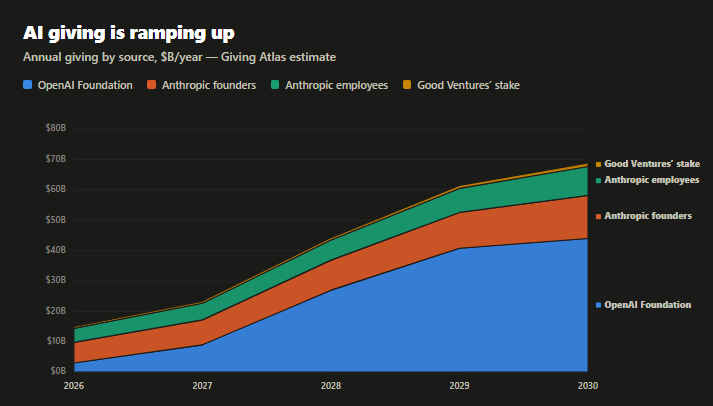Click the Anthropic employees green legend swatch

click(x=275, y=85)
